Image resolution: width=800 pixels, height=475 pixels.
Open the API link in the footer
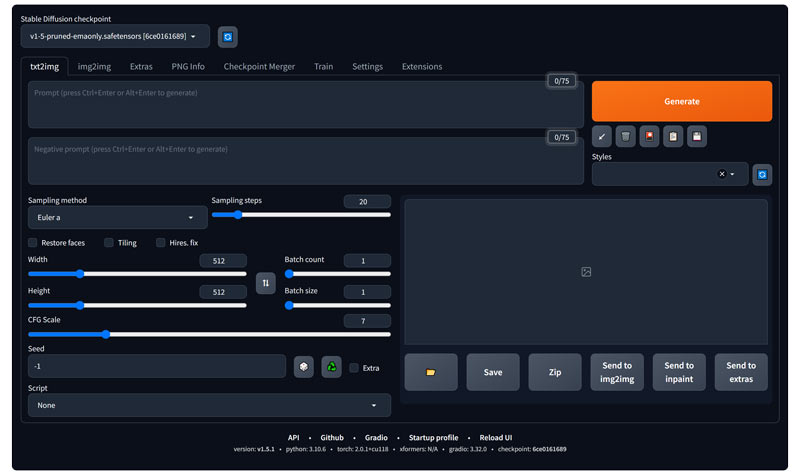tap(293, 438)
